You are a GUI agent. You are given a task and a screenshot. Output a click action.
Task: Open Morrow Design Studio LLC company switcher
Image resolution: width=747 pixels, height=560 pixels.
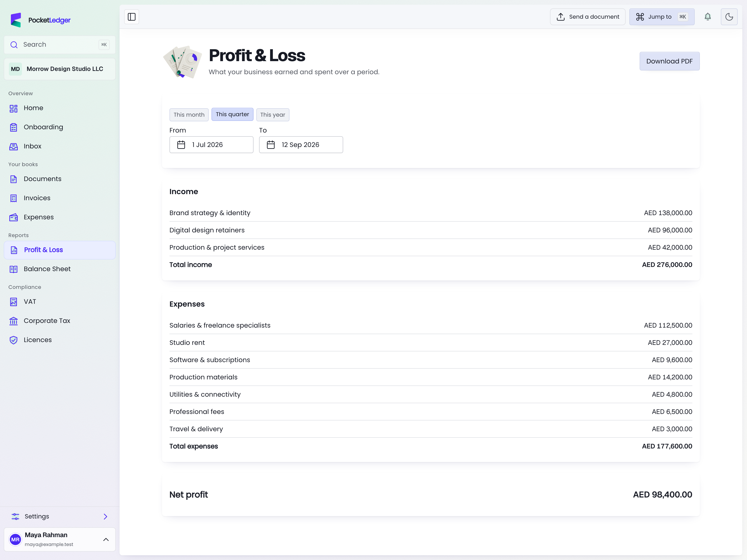[x=60, y=69]
